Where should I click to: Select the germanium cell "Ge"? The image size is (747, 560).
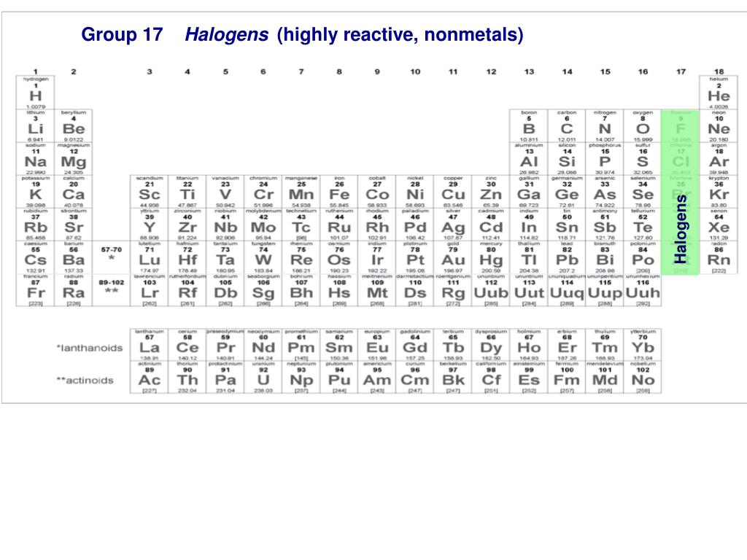point(567,192)
